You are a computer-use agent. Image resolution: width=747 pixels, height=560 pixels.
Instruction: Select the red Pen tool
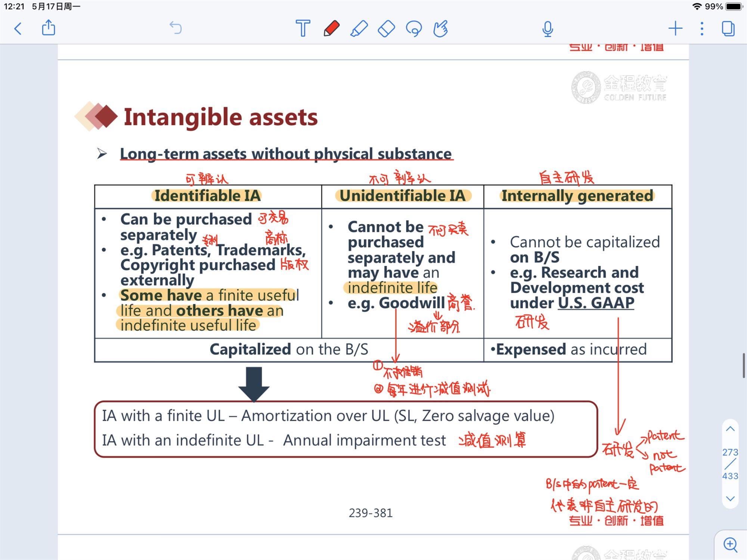[x=331, y=28]
